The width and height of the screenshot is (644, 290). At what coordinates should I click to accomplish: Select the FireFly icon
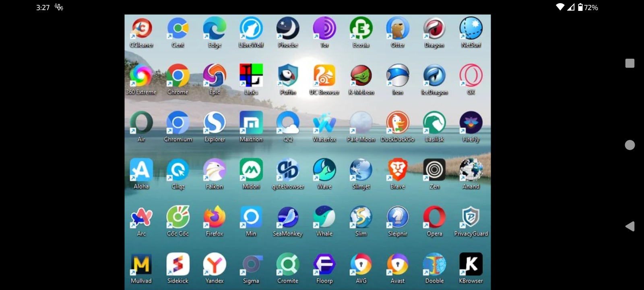point(471,122)
